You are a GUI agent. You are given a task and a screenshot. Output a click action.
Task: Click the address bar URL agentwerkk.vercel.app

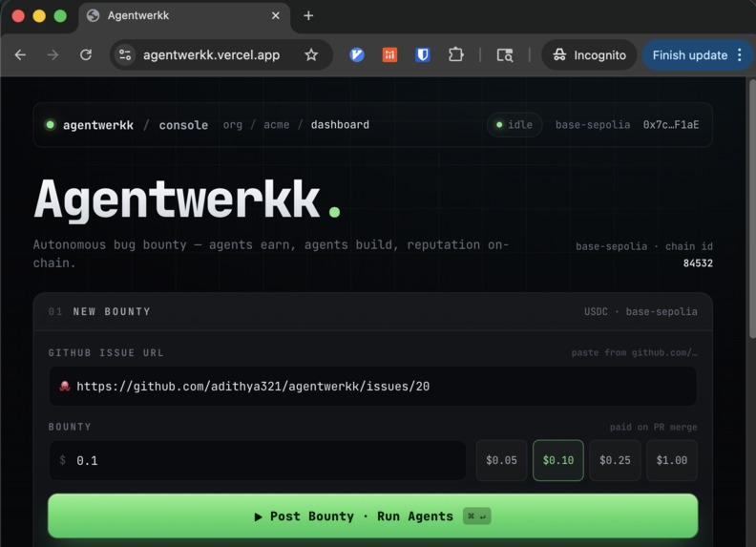click(211, 55)
